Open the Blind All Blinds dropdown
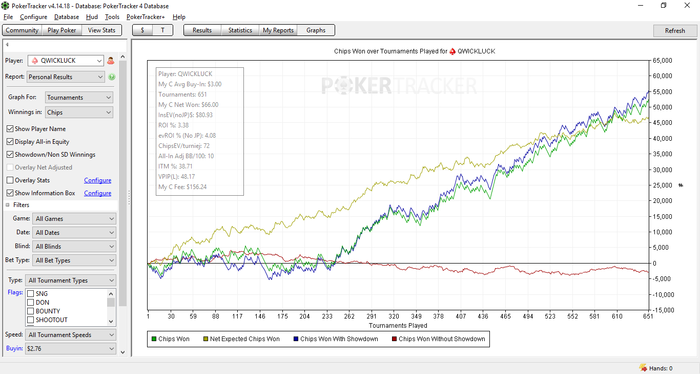This screenshot has height=374, width=700. click(x=74, y=246)
